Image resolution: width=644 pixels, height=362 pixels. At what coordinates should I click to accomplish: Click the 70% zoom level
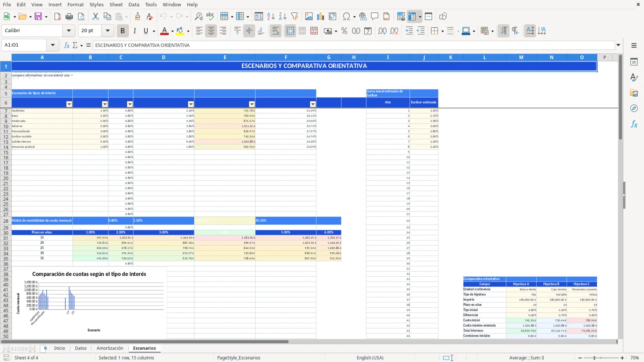point(635,358)
